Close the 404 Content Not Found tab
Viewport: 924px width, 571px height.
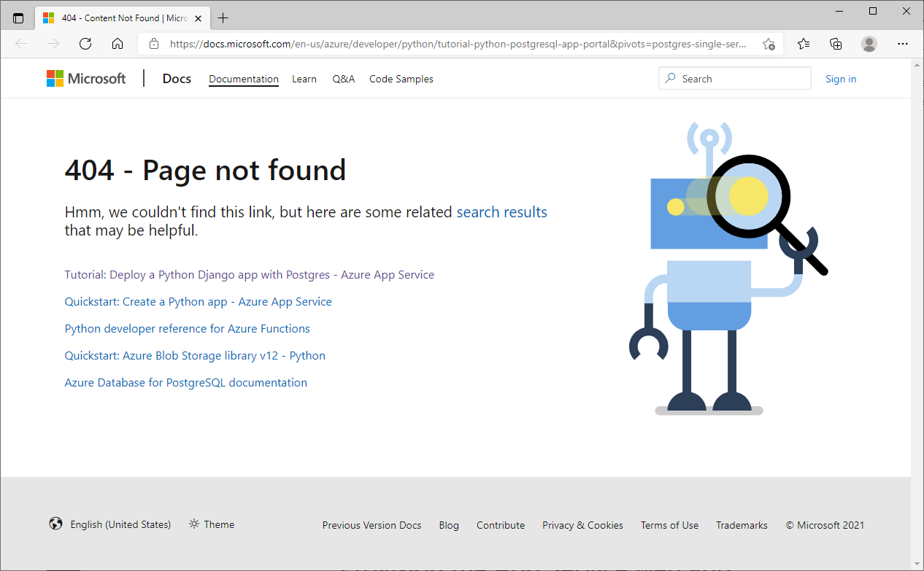[x=199, y=18]
